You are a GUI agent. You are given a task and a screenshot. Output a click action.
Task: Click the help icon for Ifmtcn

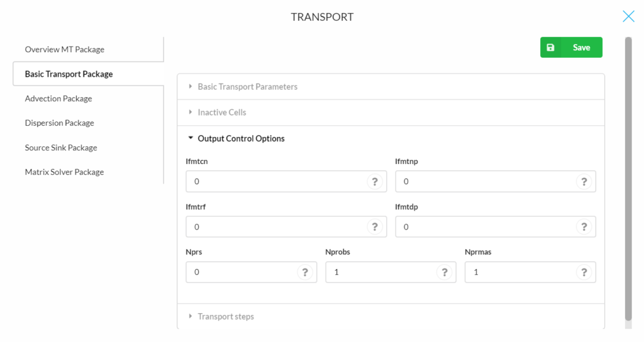375,182
